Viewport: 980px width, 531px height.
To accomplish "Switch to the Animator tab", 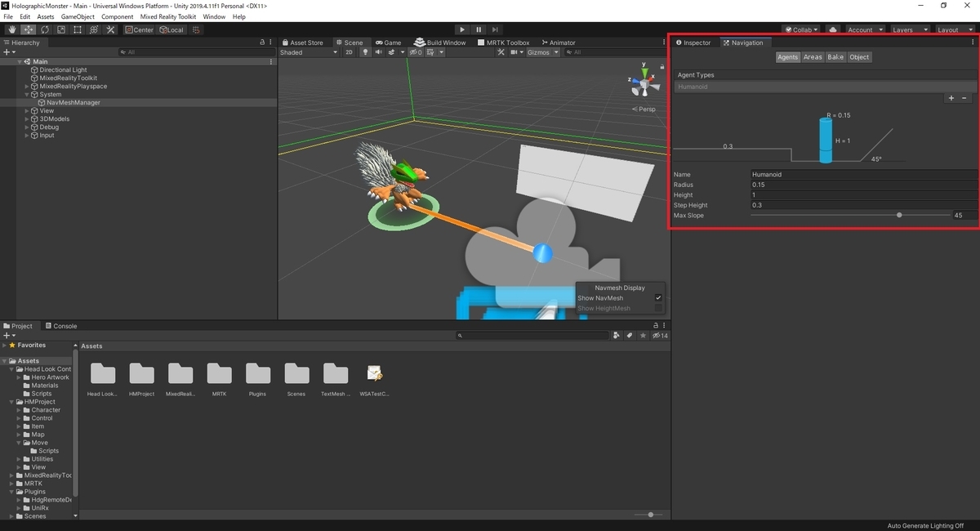I will point(558,42).
